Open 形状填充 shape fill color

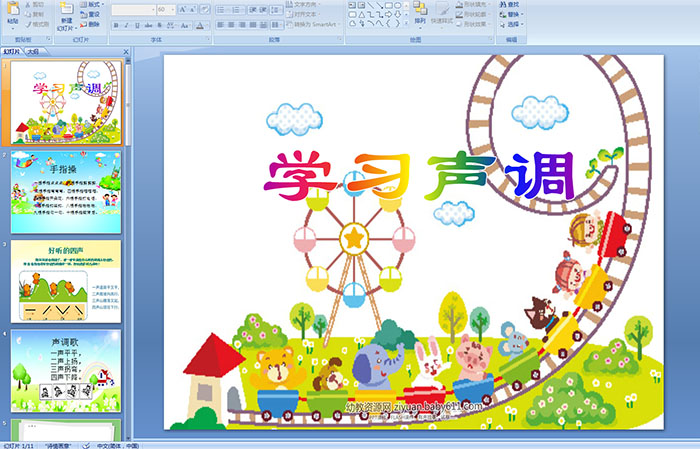coord(474,4)
